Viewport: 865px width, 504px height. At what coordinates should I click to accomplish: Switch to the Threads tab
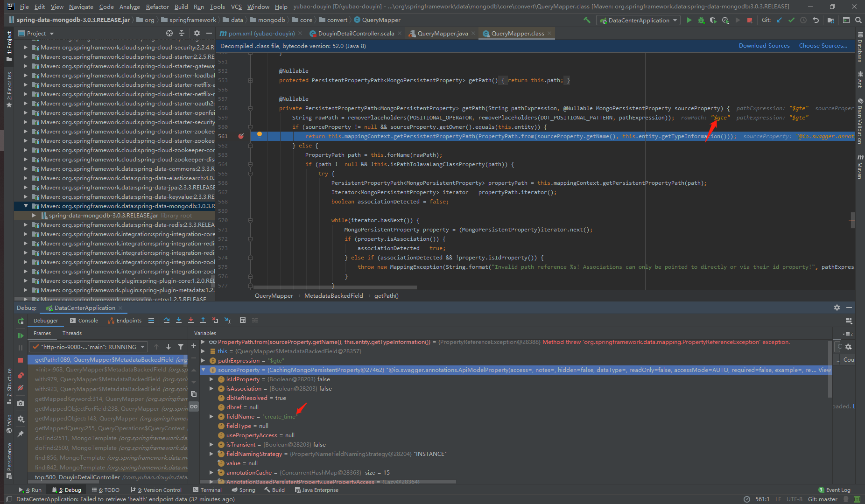pyautogui.click(x=72, y=333)
